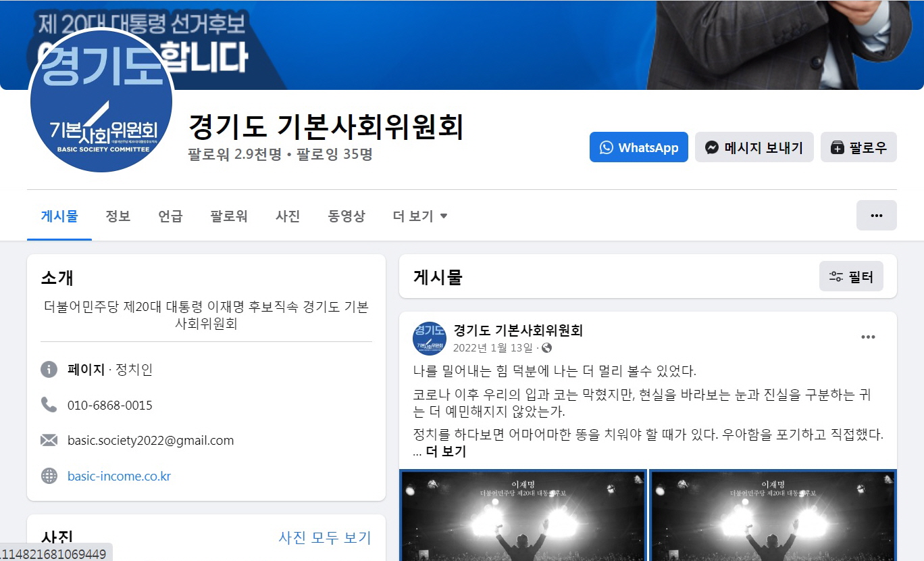
Task: Expand the 더 보기 tab dropdown
Action: (420, 216)
